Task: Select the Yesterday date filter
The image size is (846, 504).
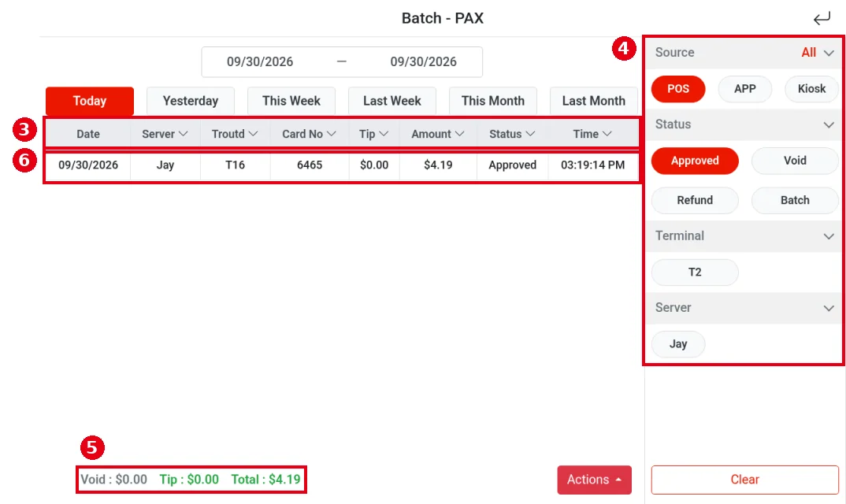Action: (191, 101)
